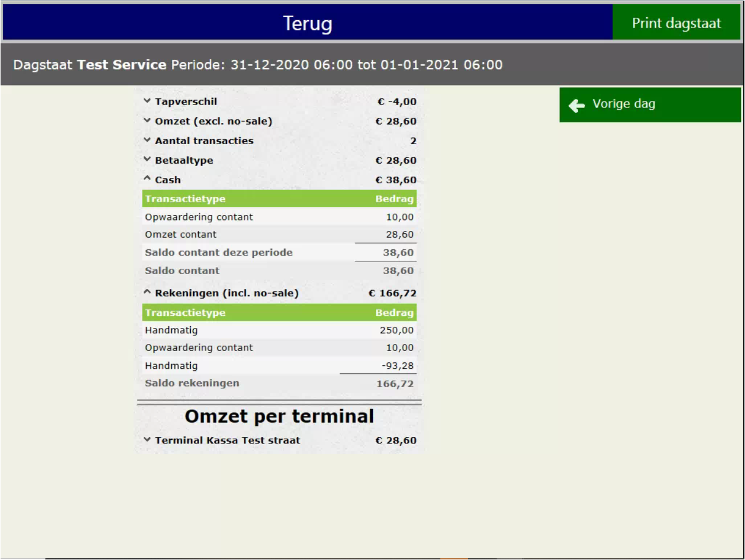The height and width of the screenshot is (560, 745).
Task: Expand Terminal Kassa Test straat row
Action: tap(147, 440)
